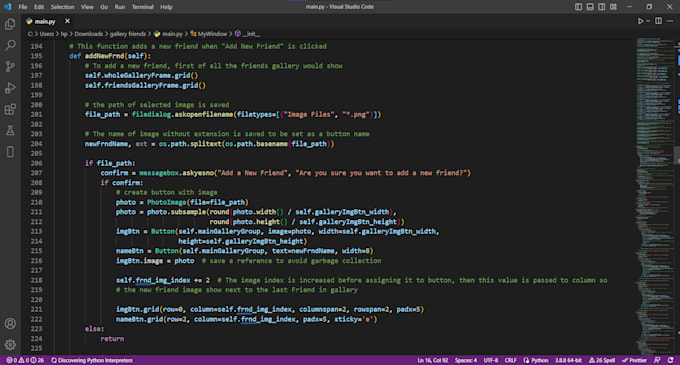Toggle the Primary Side Bar layout button
Viewport: 680px width, 365px height.
[579, 7]
